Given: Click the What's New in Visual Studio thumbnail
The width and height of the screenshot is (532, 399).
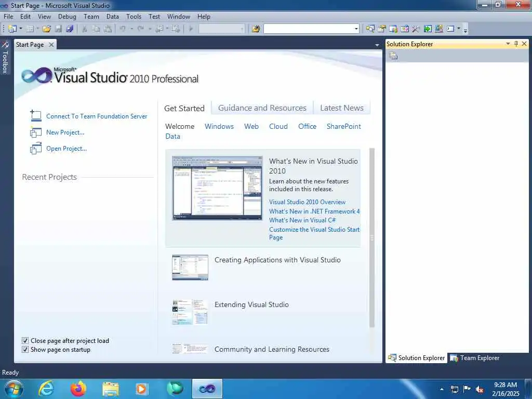Looking at the screenshot, I should tap(217, 188).
